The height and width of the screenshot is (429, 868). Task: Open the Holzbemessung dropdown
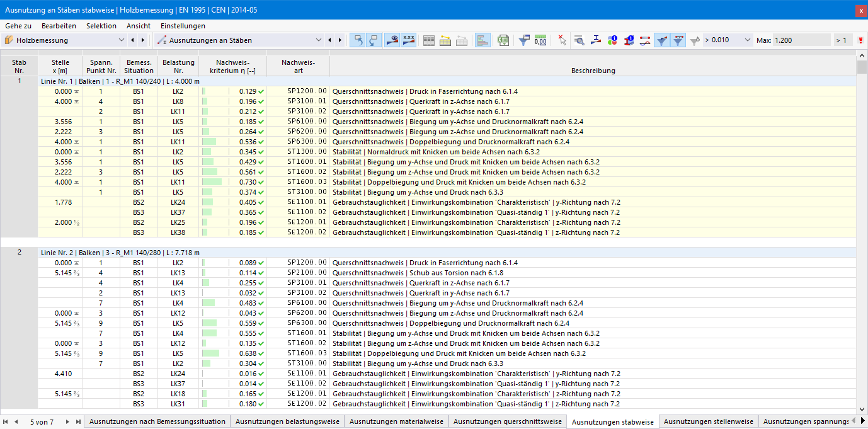tap(64, 40)
